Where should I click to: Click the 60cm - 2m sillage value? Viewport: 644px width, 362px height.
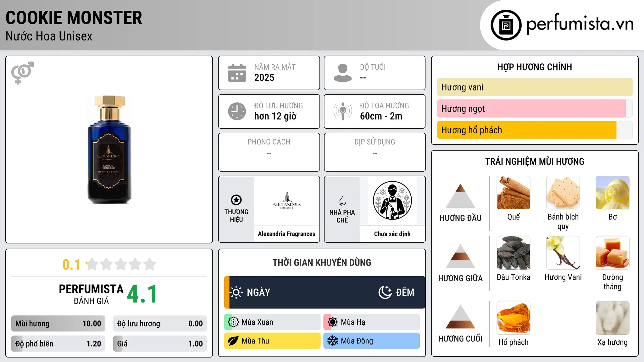pos(381,116)
